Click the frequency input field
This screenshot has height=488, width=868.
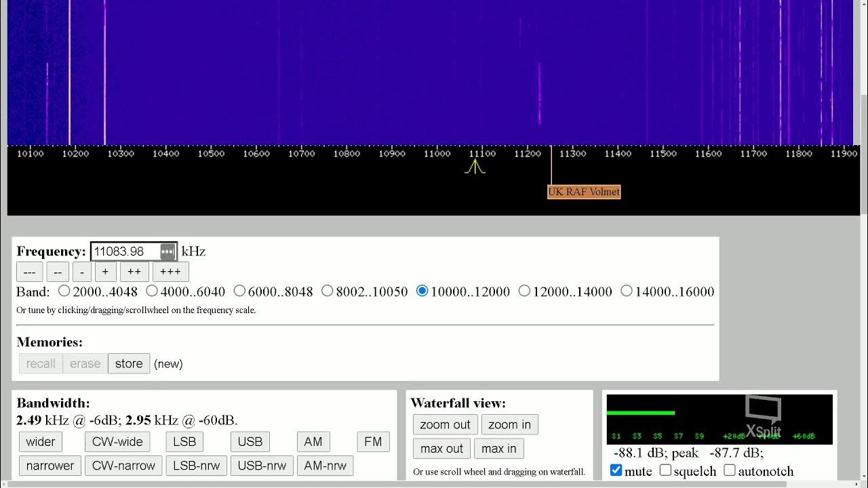point(134,251)
